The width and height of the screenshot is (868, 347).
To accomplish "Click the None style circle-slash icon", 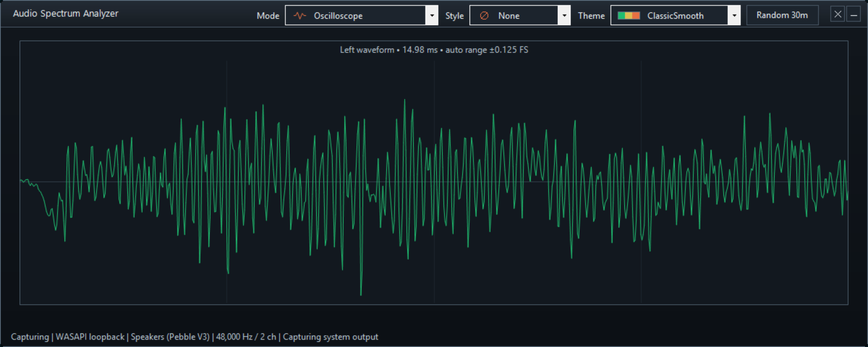I will pos(484,15).
